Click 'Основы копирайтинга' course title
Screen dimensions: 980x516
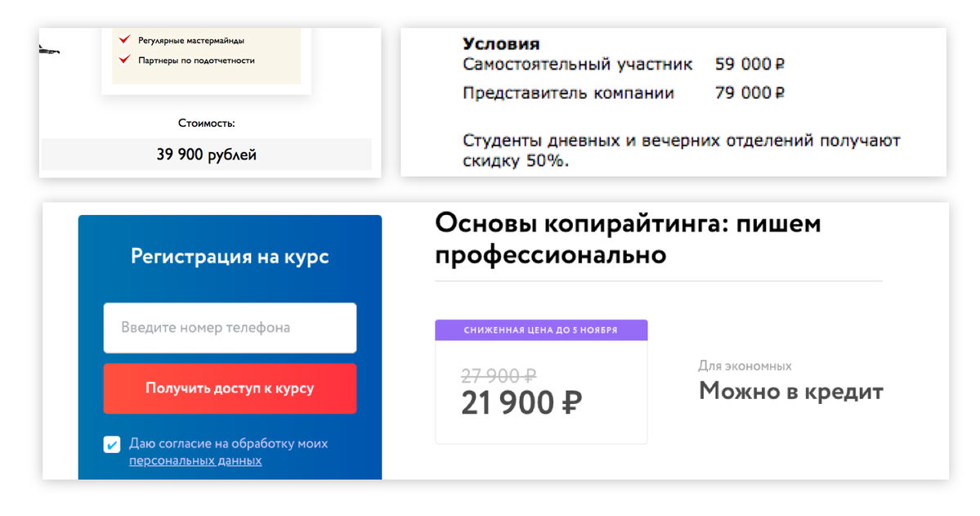coord(628,239)
